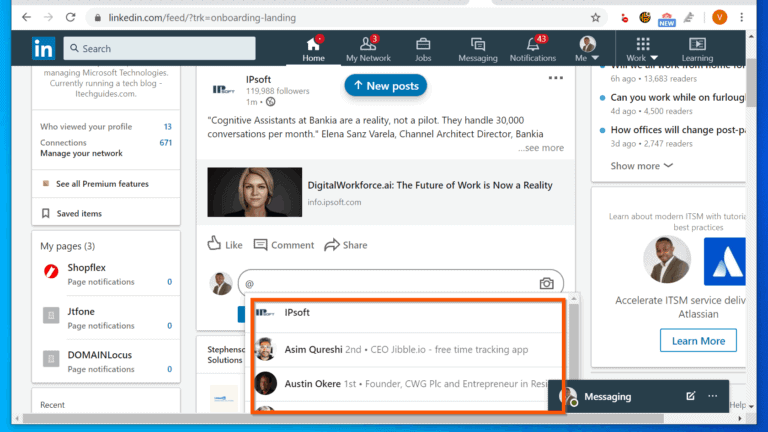
Task: Click the Jtfone placeholder icon
Action: [51, 315]
